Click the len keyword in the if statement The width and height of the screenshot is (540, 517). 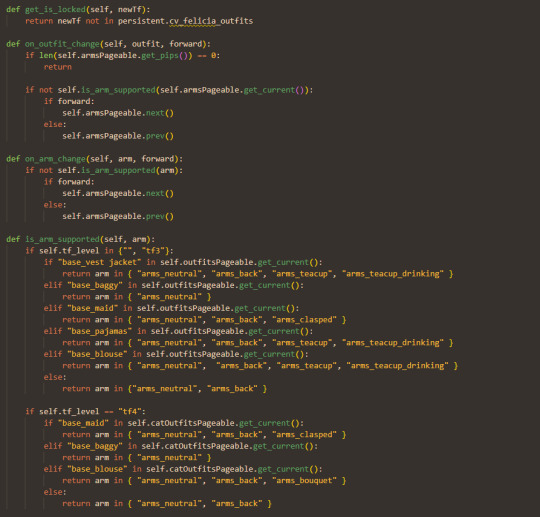click(46, 55)
